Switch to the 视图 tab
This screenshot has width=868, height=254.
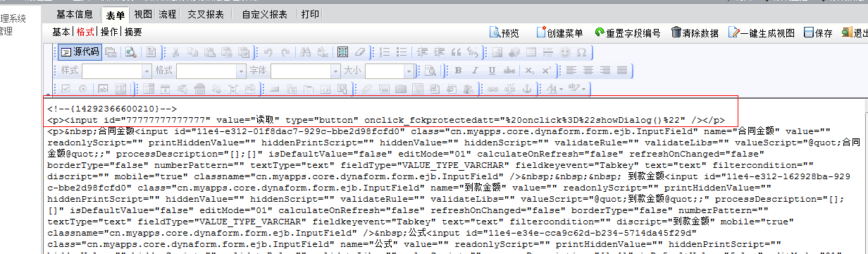tap(142, 14)
